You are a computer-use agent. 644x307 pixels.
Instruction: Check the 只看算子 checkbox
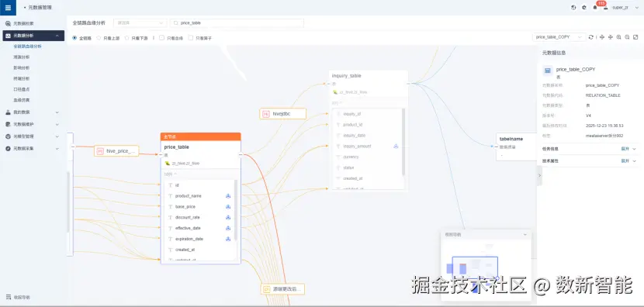click(191, 38)
